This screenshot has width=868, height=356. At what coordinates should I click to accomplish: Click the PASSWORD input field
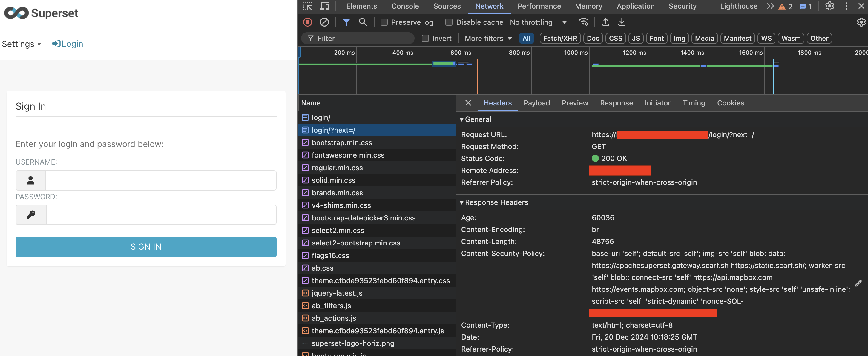tap(161, 214)
